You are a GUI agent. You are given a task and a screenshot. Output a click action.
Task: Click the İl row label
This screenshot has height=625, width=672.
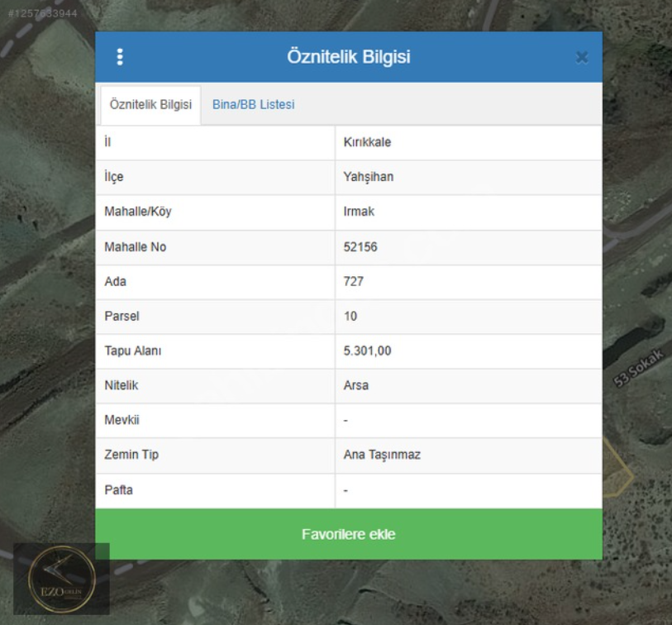tap(107, 142)
